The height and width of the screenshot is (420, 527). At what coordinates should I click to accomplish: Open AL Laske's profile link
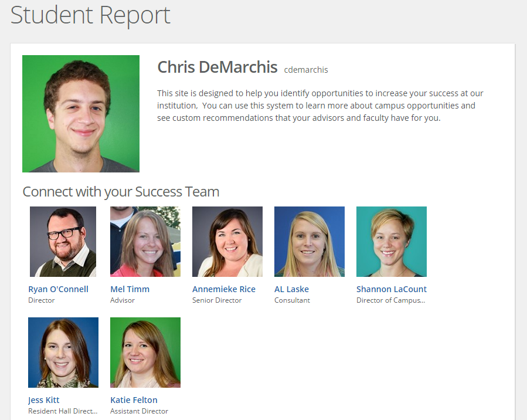tap(292, 289)
